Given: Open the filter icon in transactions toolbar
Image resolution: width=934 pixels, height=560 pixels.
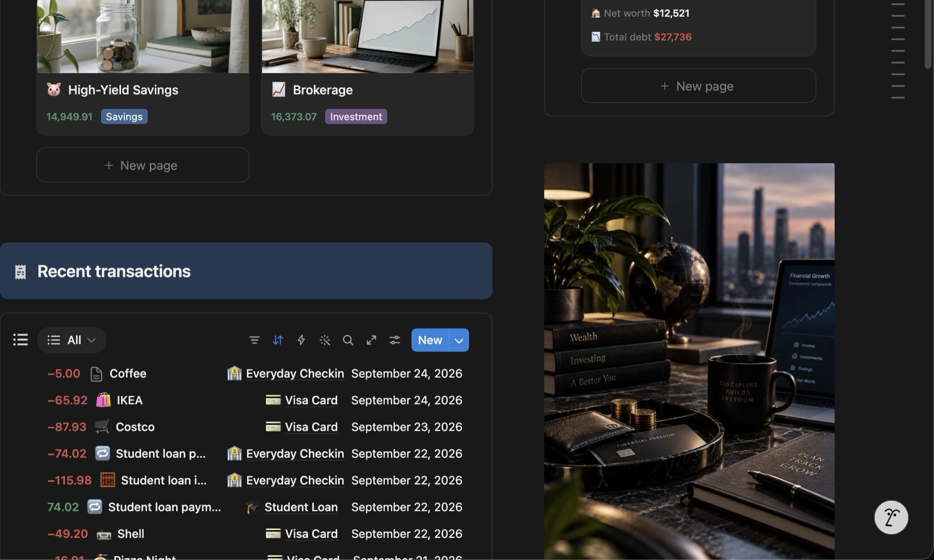Looking at the screenshot, I should (x=254, y=340).
